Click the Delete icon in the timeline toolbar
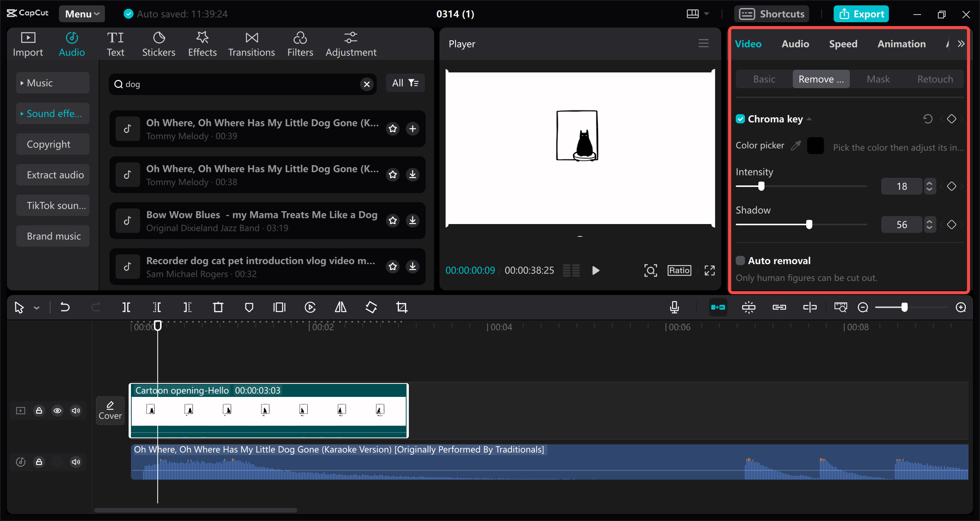Image resolution: width=980 pixels, height=521 pixels. coord(218,307)
